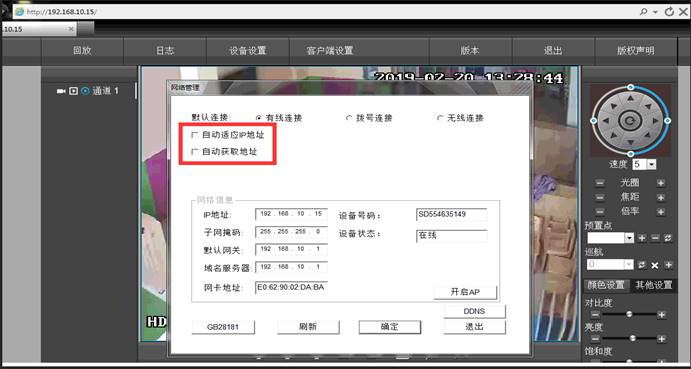
Task: Increase 焦距 with its plus button
Action: (x=661, y=198)
